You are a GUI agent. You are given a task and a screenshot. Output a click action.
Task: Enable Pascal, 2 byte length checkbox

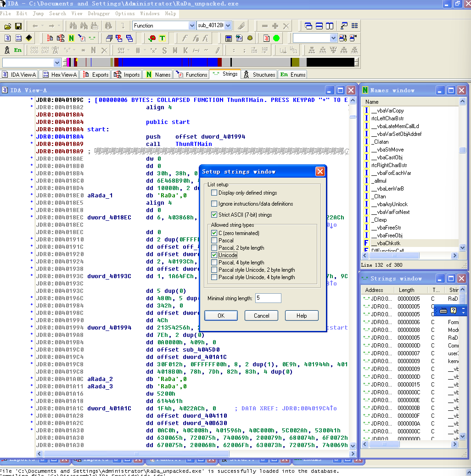(x=214, y=248)
